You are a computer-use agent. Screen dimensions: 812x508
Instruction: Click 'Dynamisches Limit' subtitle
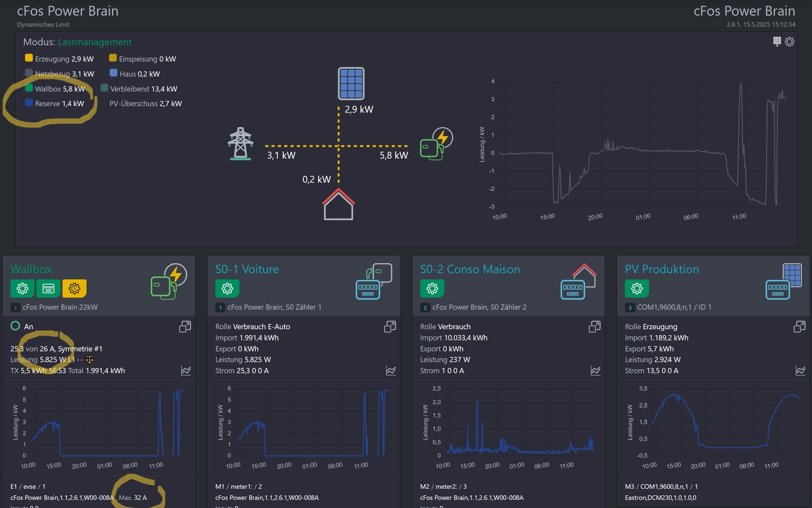[43, 24]
